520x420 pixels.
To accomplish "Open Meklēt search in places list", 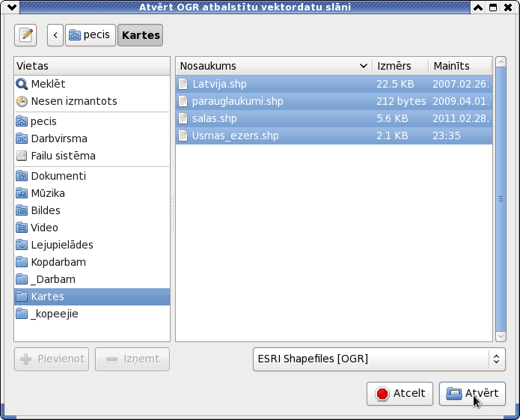I will [92, 84].
